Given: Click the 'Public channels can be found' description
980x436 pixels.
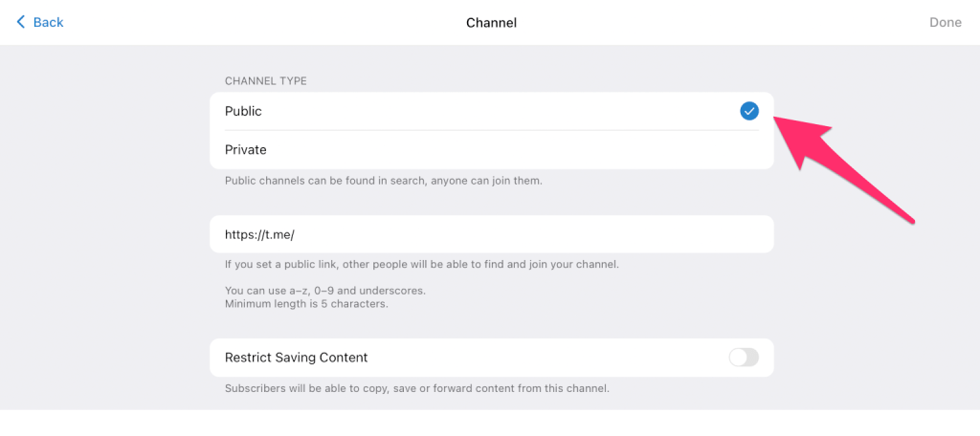Looking at the screenshot, I should coord(383,180).
